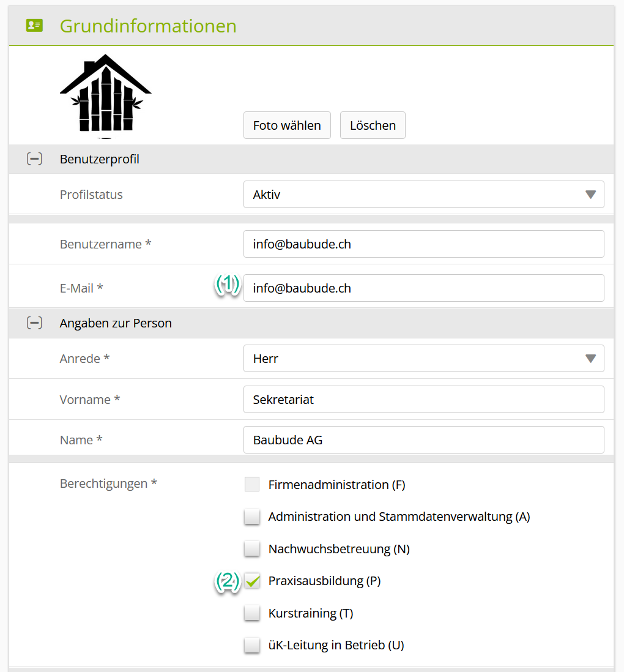The width and height of the screenshot is (624, 672).
Task: Click the bamboo house profile logo
Action: click(105, 94)
